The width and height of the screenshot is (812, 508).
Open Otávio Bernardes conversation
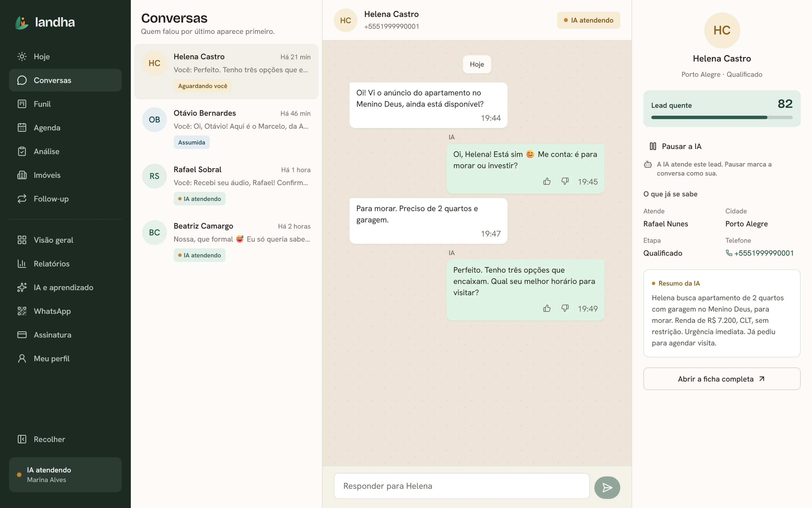pyautogui.click(x=226, y=128)
